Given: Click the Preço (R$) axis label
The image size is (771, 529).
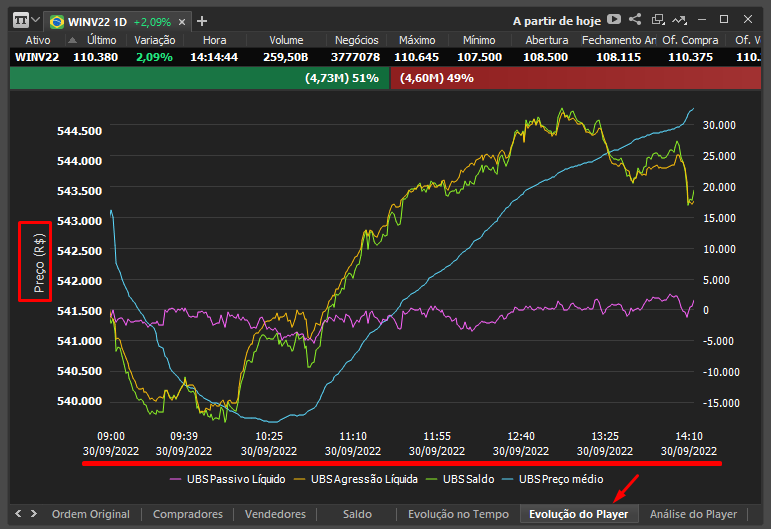Looking at the screenshot, I should [39, 263].
